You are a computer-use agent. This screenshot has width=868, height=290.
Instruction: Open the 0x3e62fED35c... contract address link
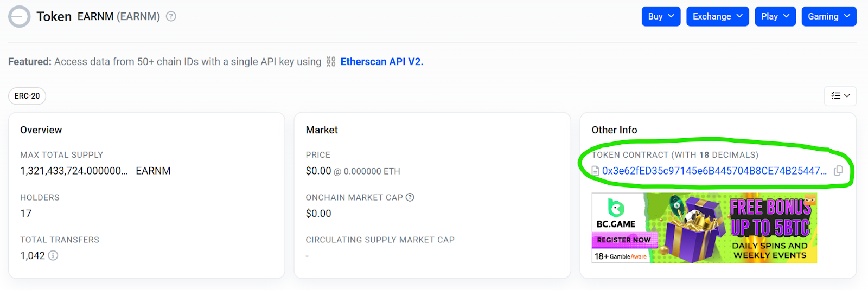(x=714, y=171)
